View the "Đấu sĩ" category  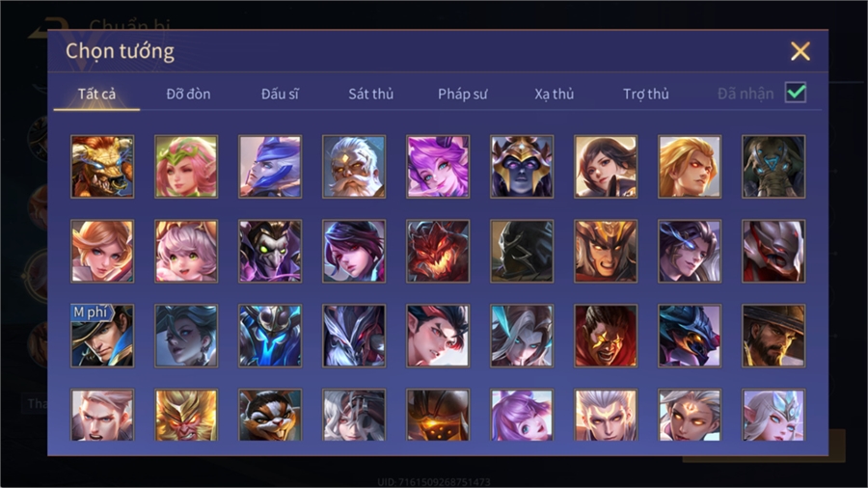pyautogui.click(x=280, y=95)
